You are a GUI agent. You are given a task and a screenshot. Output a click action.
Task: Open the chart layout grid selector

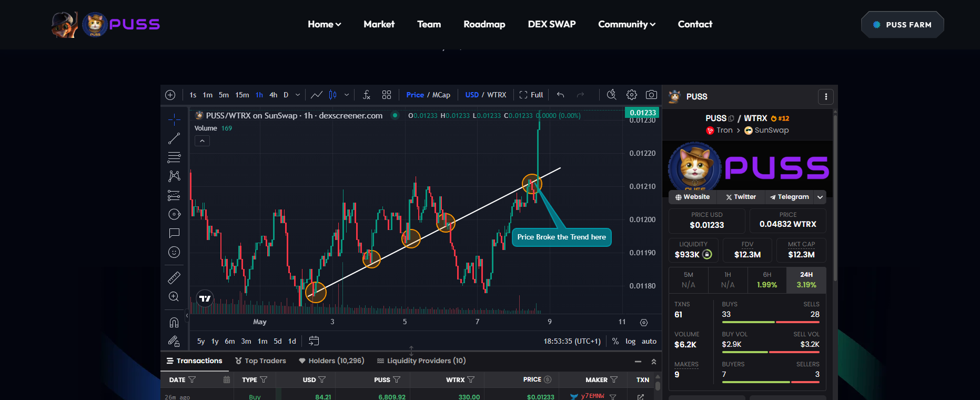(x=387, y=95)
